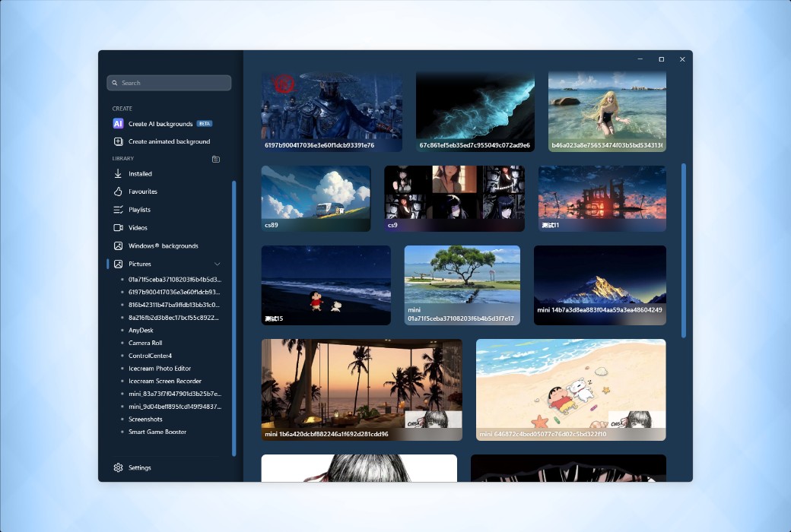Open folder 8a216fb2d3b8ec17bcf55c8922...

click(173, 318)
